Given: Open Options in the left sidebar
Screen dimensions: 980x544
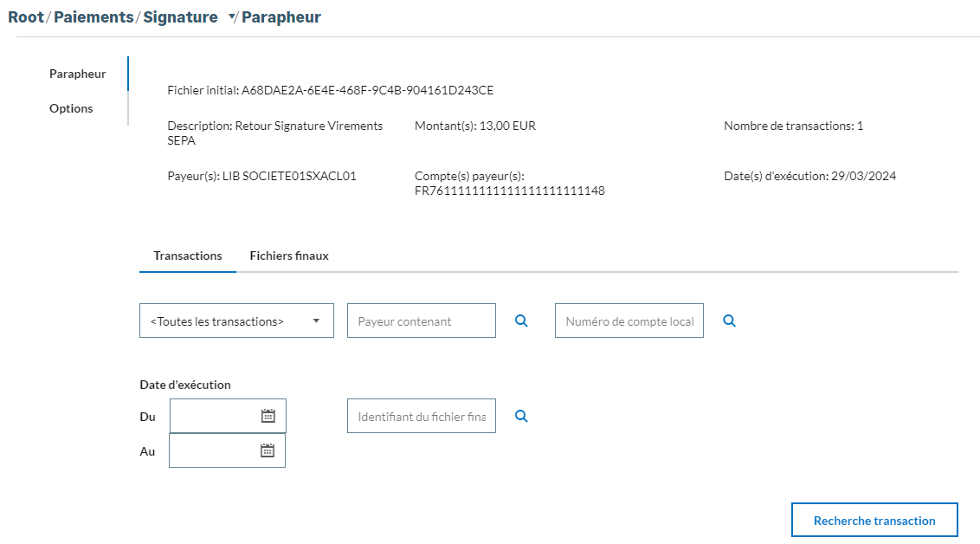Looking at the screenshot, I should (x=71, y=108).
